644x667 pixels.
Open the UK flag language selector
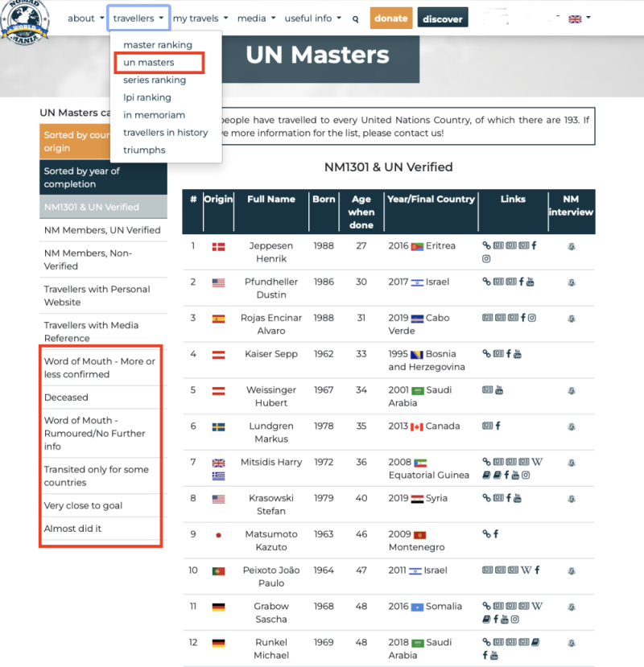click(x=579, y=18)
